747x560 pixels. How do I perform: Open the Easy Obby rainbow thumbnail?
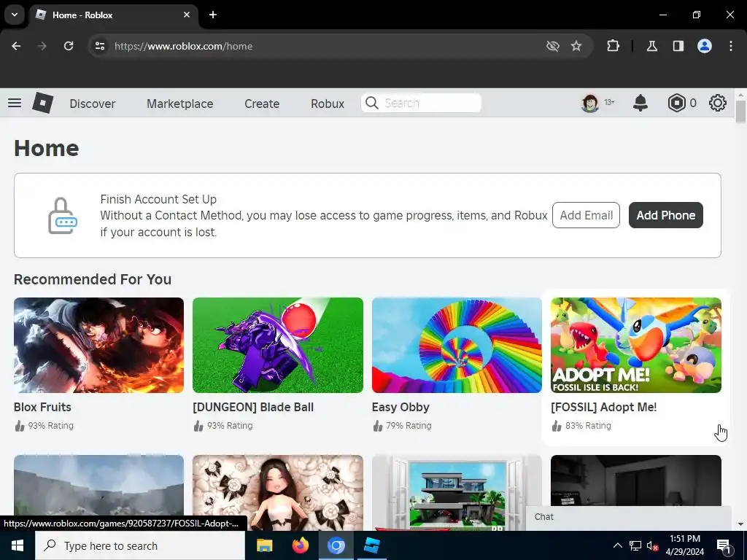pyautogui.click(x=457, y=345)
